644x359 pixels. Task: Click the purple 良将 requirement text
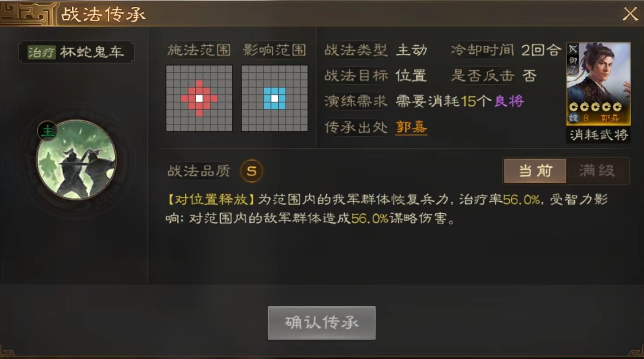[509, 101]
